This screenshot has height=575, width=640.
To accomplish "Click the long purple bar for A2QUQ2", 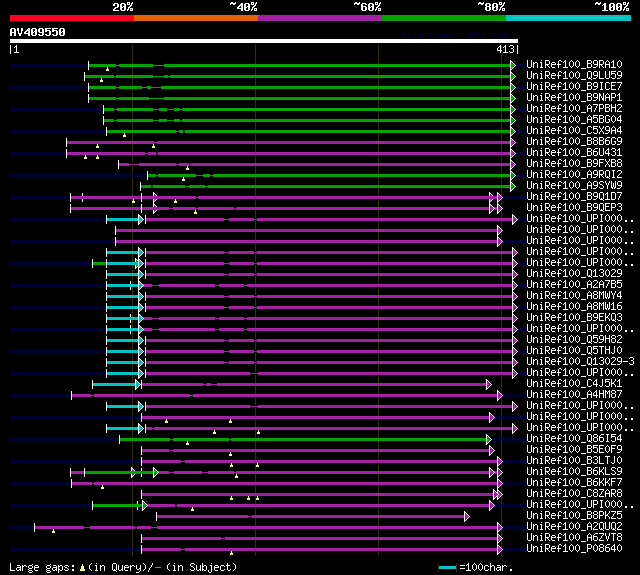I will (x=266, y=528).
